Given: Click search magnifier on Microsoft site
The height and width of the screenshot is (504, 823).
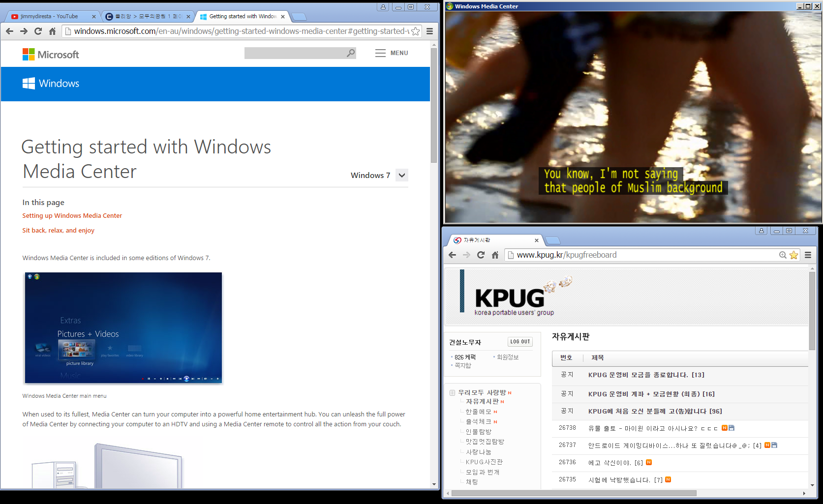Looking at the screenshot, I should 350,53.
